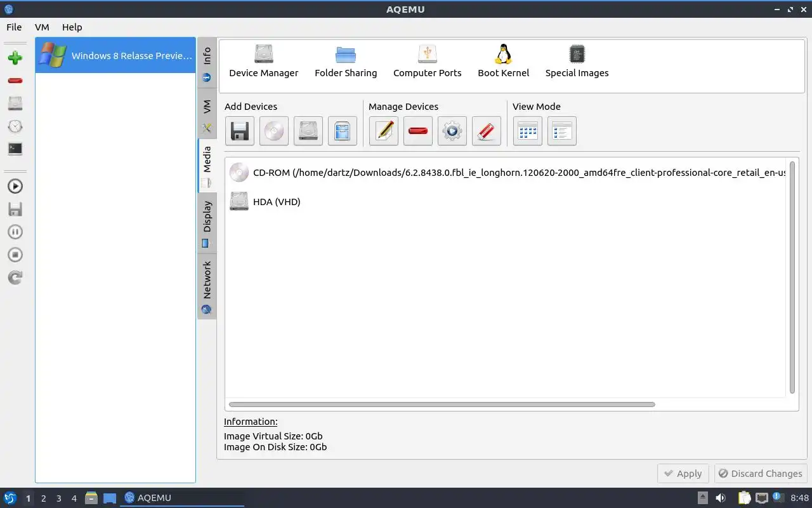Open the File menu

click(x=14, y=27)
